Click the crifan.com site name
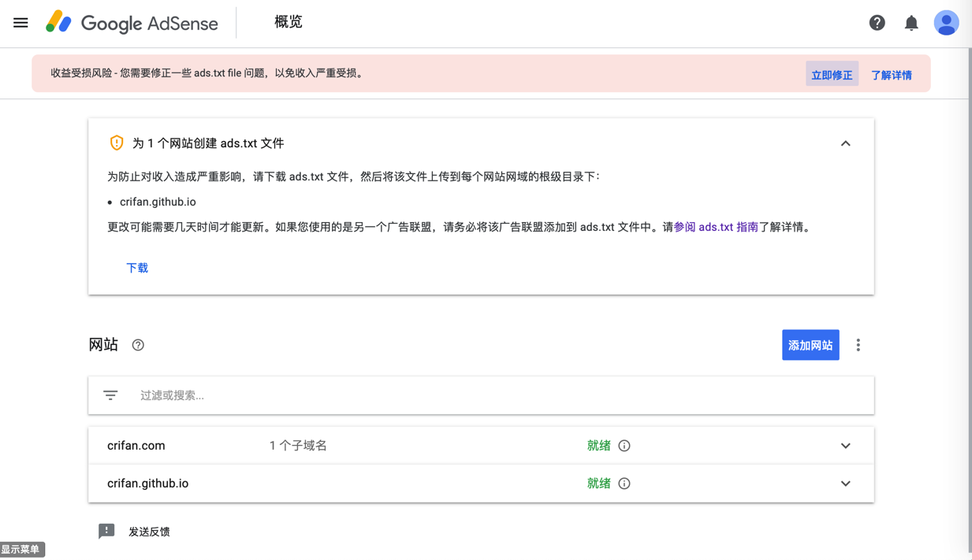Screen dimensions: 972x560 pos(136,446)
